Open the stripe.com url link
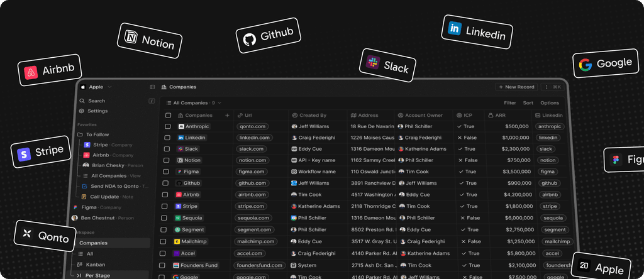Screen dimensions: 644x279 252,206
